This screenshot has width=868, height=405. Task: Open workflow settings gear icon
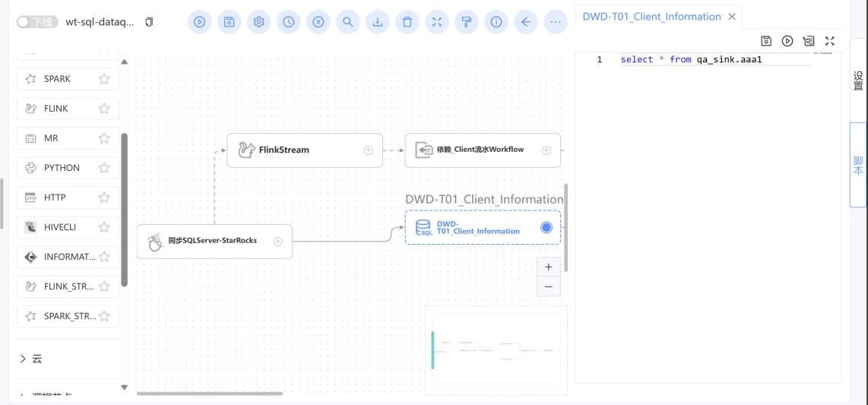[x=259, y=22]
